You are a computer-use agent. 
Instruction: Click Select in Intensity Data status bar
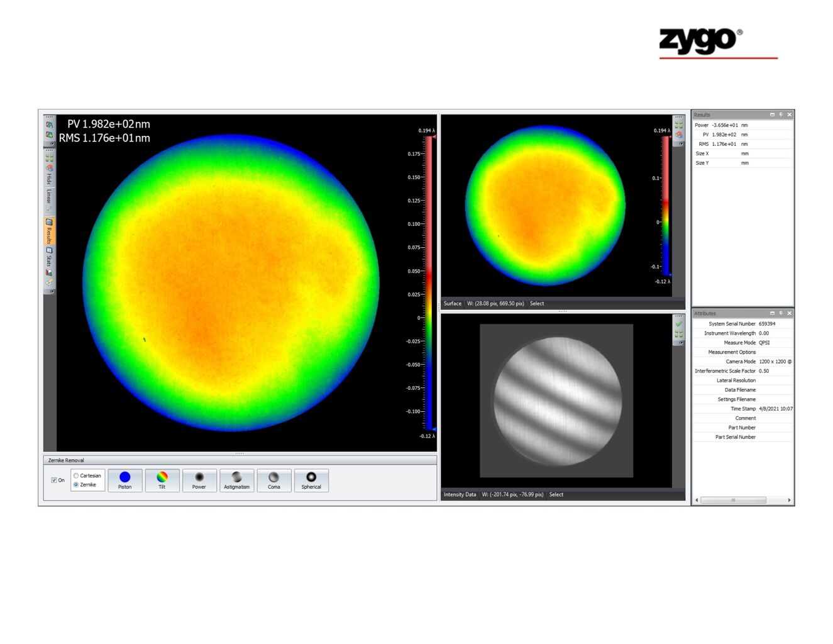click(x=556, y=495)
